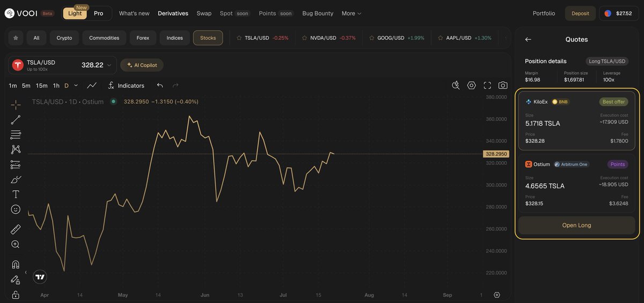Select the 1m timeframe
The width and height of the screenshot is (644, 303).
coord(13,85)
